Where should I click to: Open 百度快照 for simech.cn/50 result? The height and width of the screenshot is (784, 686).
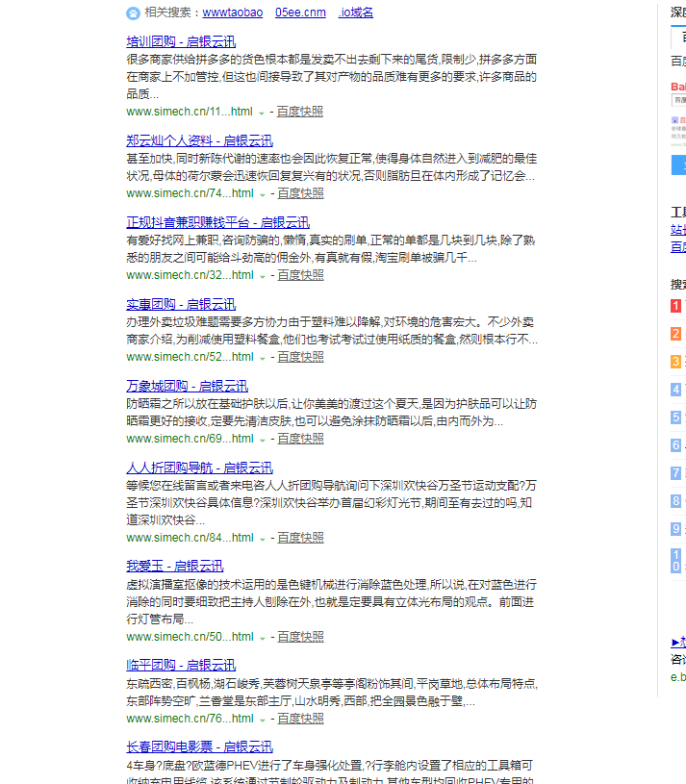tap(300, 637)
